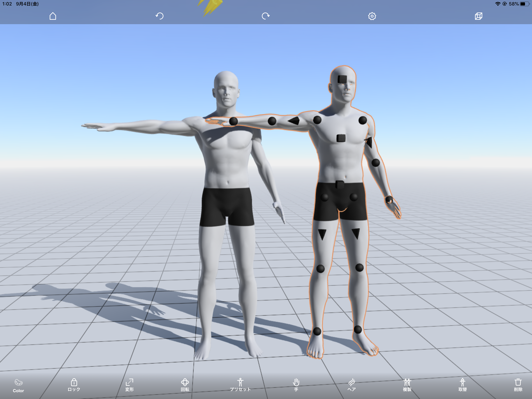Viewport: 532px width, 399px height.
Task: Select the extended arm's wrist sphere handle
Action: tap(233, 121)
